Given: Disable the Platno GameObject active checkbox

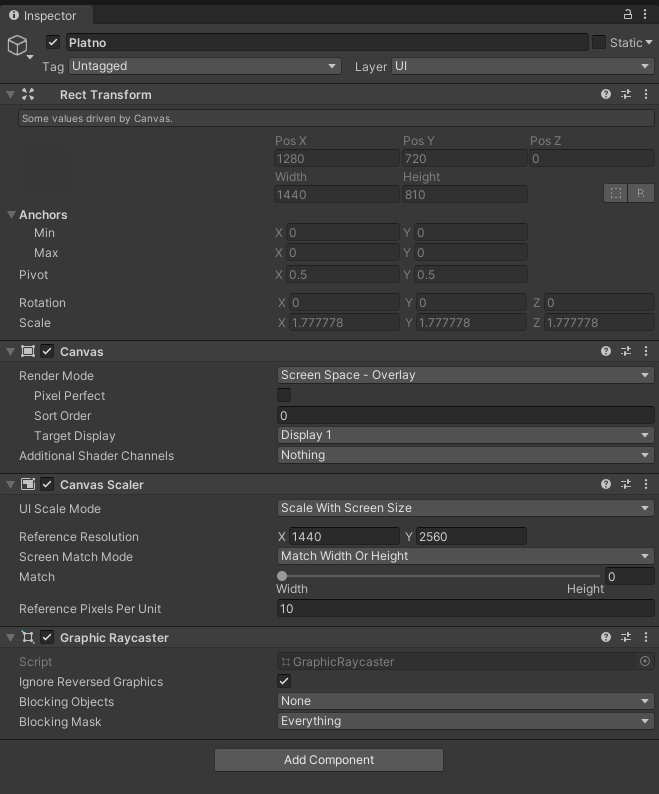Looking at the screenshot, I should [53, 43].
